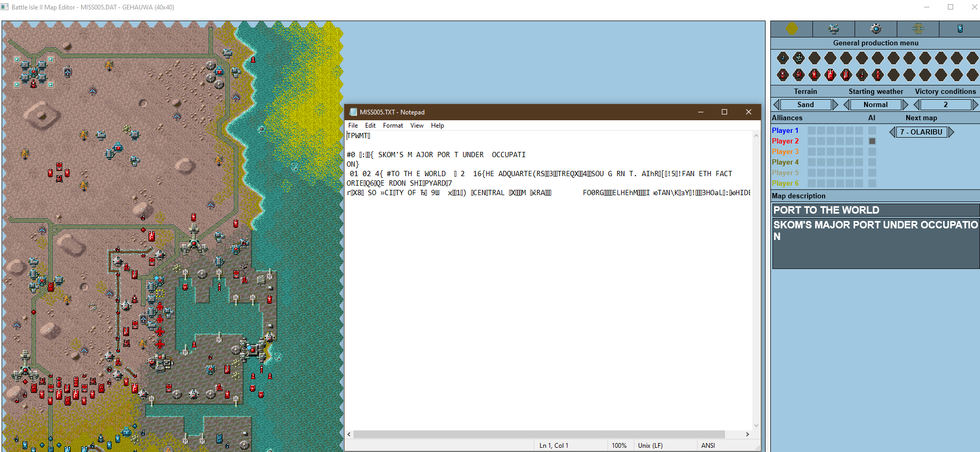This screenshot has height=452, width=980.
Task: Select previous terrain type before Sand
Action: click(776, 104)
